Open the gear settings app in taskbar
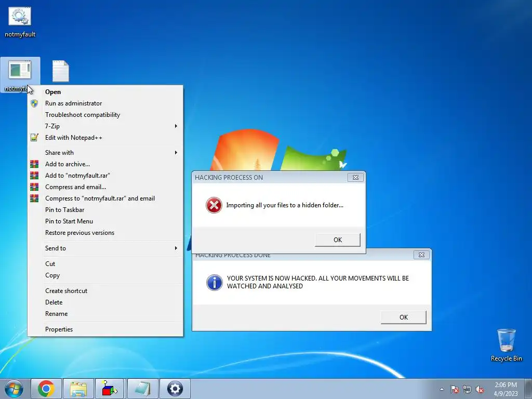 tap(175, 389)
